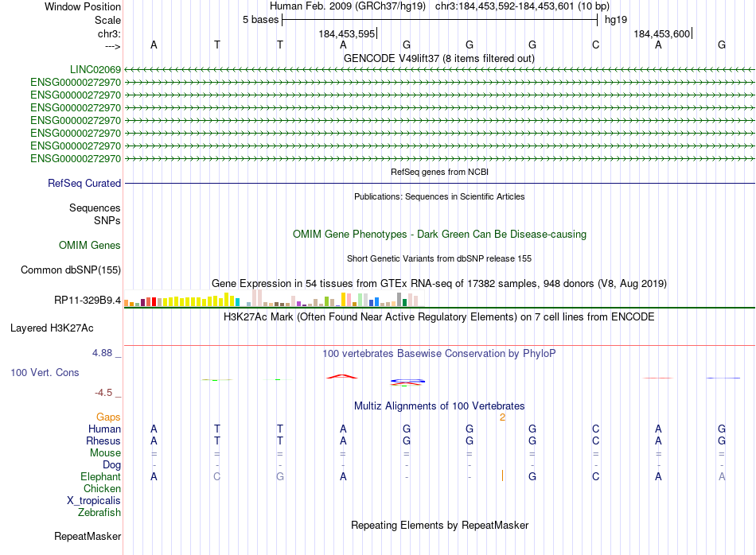Click the 100 vertebrates PhyloP title

(439, 354)
